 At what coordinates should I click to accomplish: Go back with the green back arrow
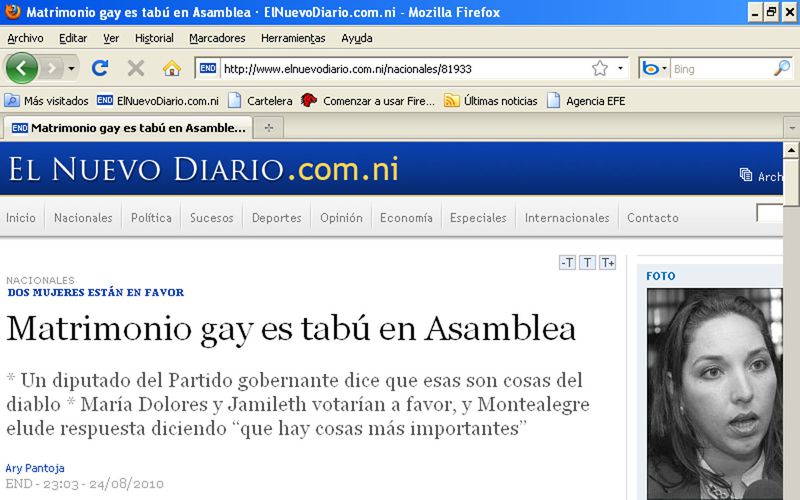tap(21, 68)
